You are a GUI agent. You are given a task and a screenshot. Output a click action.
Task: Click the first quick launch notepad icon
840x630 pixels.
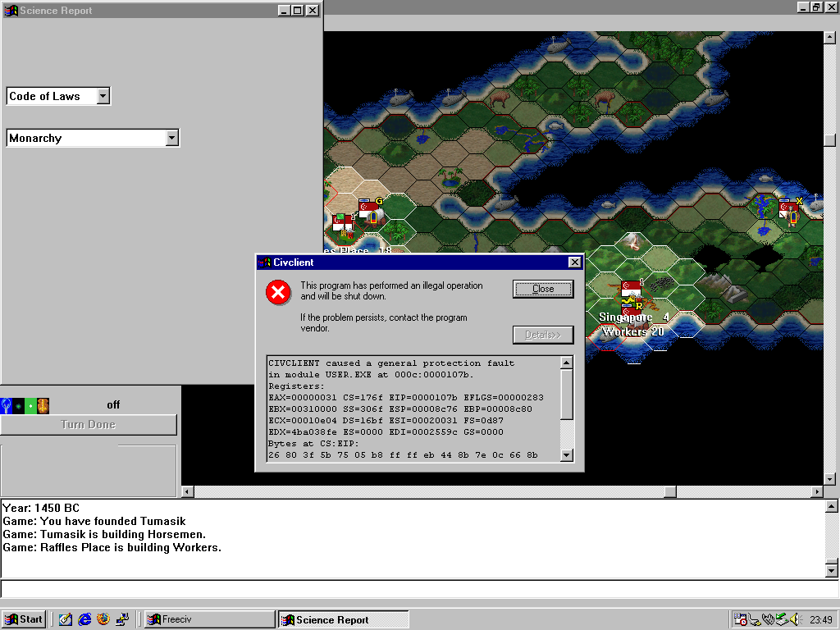[66, 619]
